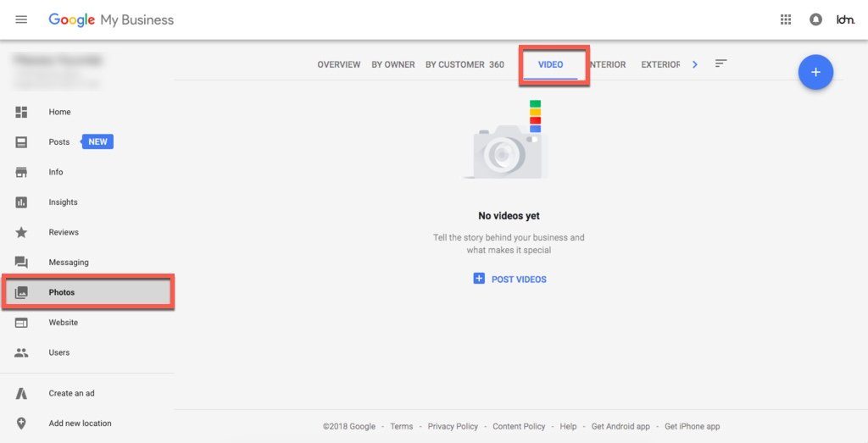The width and height of the screenshot is (868, 443).
Task: Click the Website sidebar icon
Action: (21, 323)
